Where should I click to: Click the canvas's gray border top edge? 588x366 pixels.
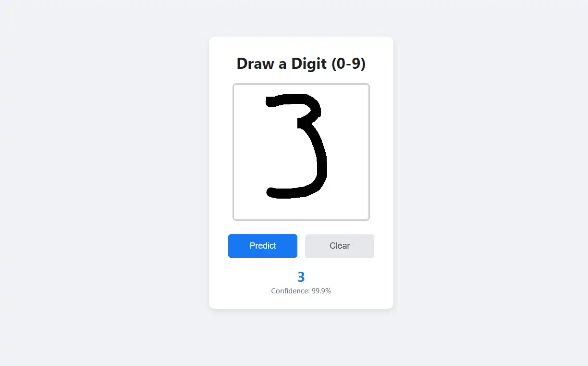coord(301,84)
